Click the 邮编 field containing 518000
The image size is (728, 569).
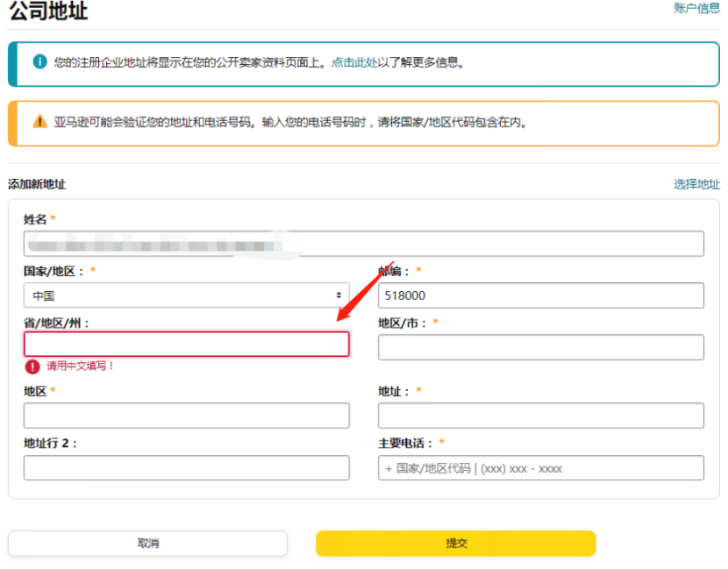click(540, 295)
